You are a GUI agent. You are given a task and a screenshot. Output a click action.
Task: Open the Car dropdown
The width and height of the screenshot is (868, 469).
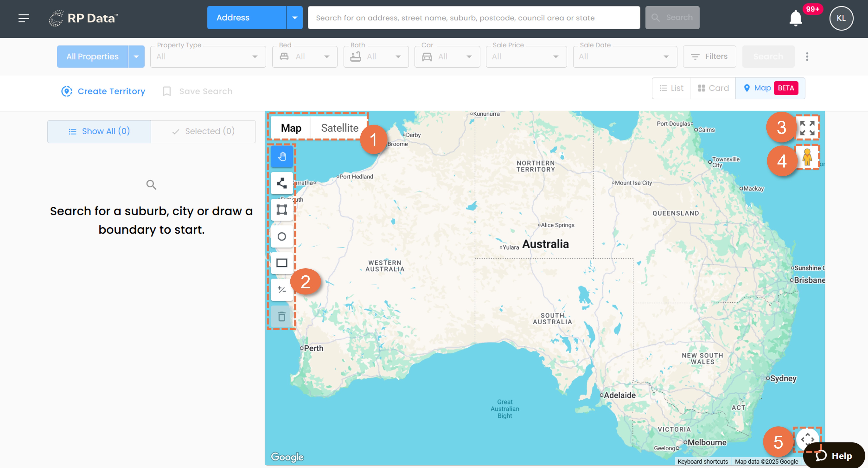(447, 57)
